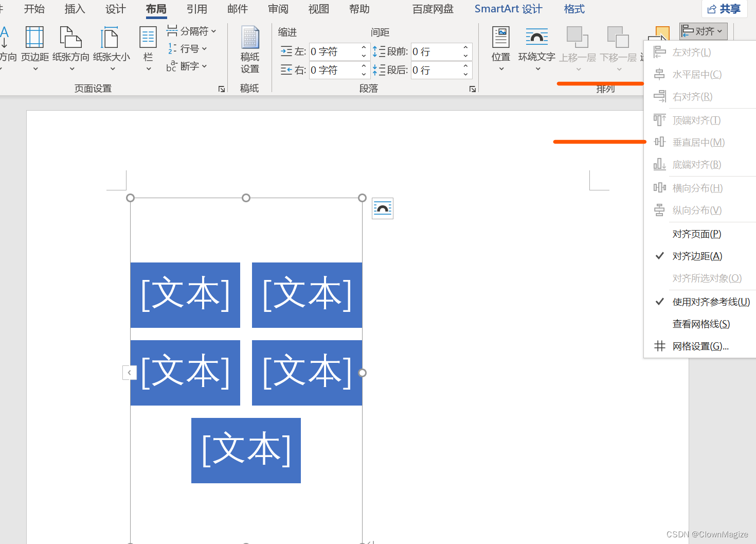Expand the SmartArt text pane arrow
This screenshot has width=756, height=544.
click(129, 373)
